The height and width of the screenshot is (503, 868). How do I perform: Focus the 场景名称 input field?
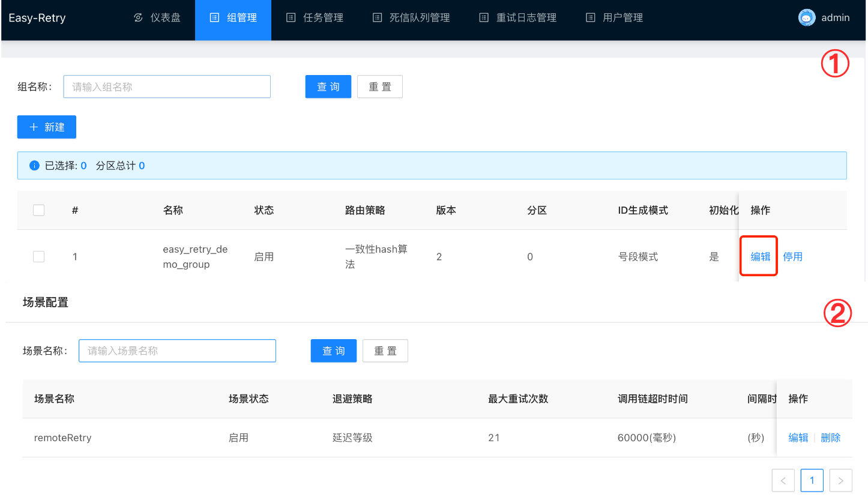(x=177, y=351)
